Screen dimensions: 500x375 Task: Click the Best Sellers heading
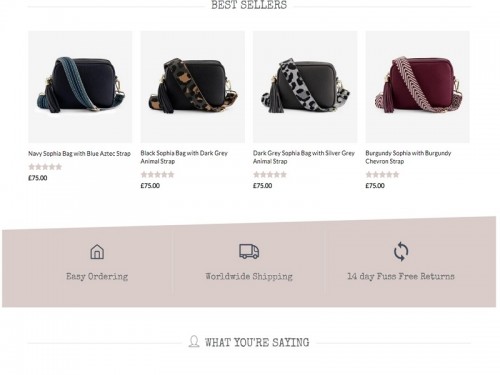[x=249, y=5]
